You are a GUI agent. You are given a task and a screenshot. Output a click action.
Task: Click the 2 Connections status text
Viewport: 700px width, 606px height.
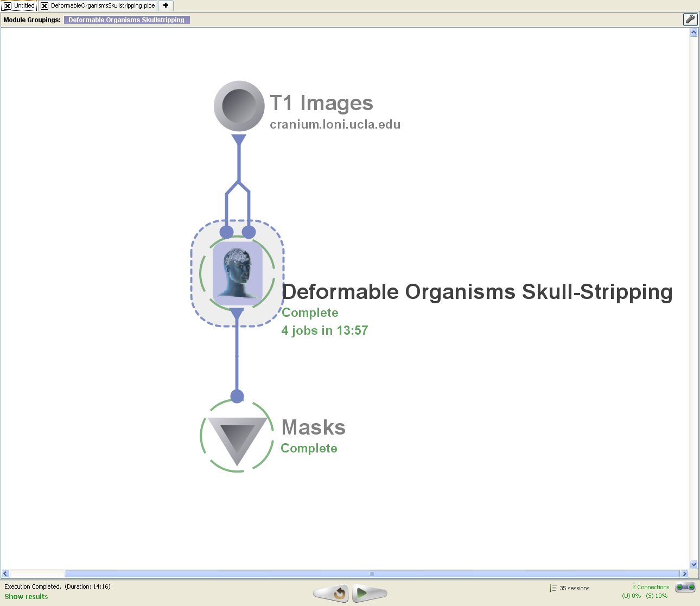tap(650, 587)
